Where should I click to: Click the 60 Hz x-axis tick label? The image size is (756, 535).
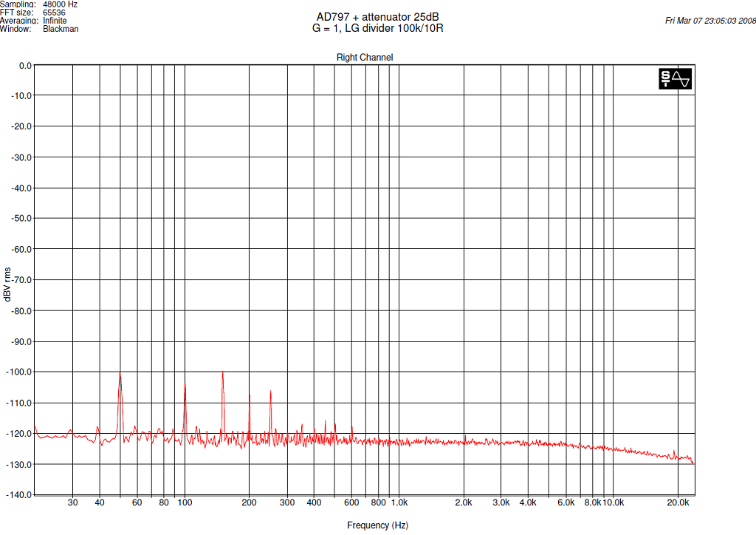pos(137,502)
